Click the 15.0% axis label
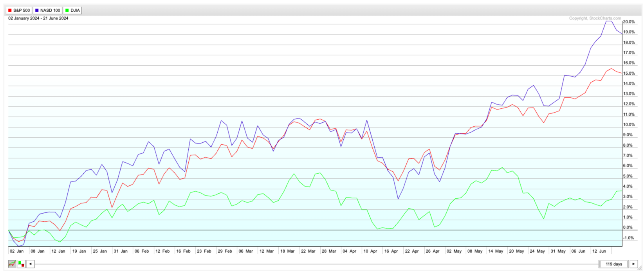 pyautogui.click(x=629, y=74)
